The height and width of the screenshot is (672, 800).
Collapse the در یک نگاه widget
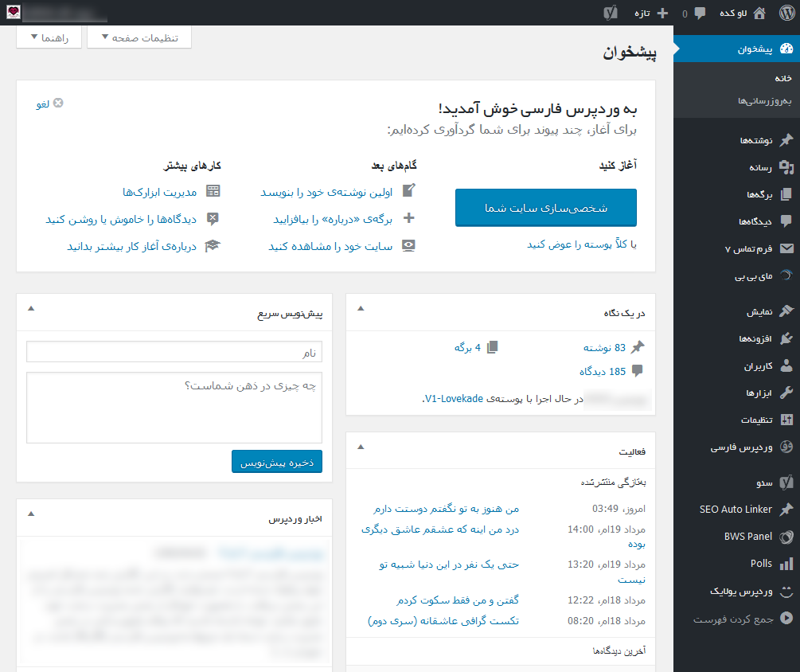click(x=361, y=308)
